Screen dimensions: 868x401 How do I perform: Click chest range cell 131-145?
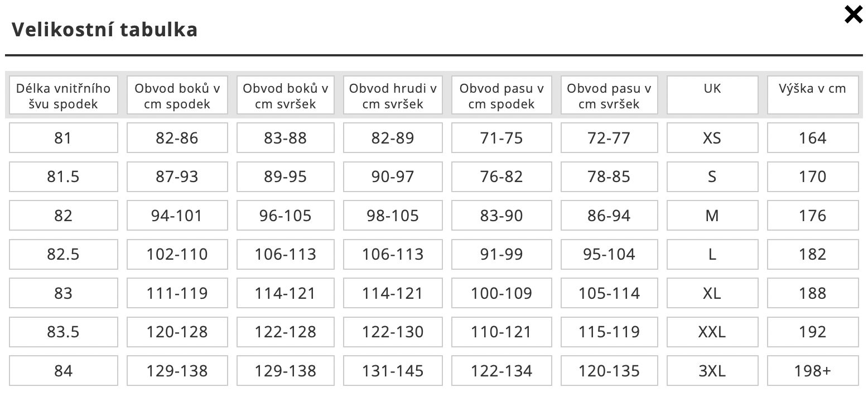(393, 371)
